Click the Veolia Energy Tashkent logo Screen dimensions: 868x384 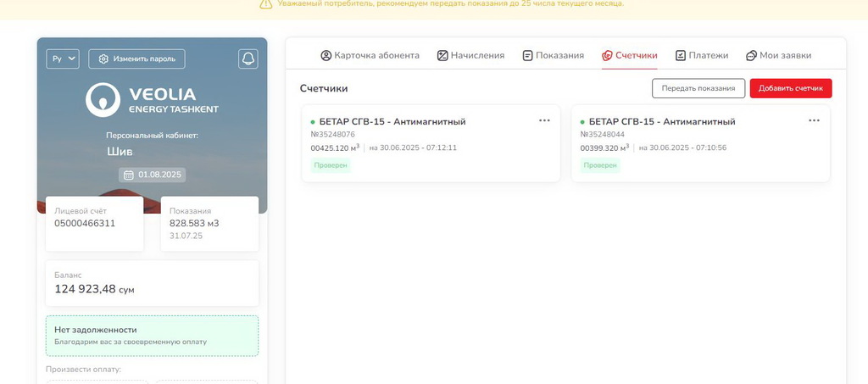click(153, 100)
